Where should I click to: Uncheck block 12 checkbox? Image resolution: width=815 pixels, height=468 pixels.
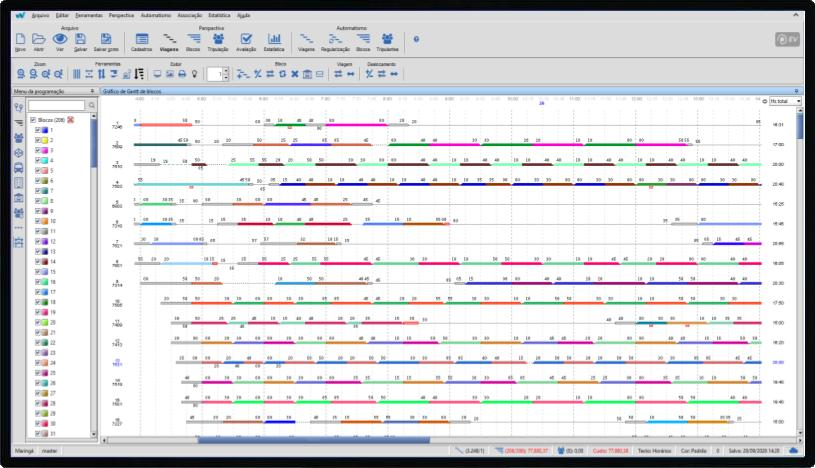click(37, 242)
